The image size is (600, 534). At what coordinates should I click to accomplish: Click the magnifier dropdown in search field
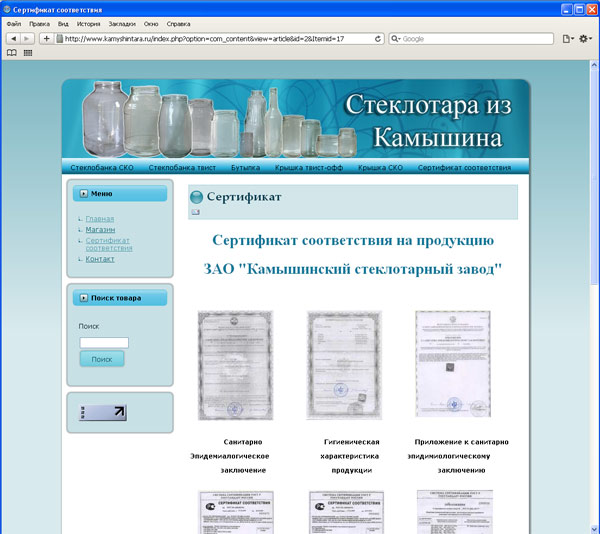[x=396, y=39]
